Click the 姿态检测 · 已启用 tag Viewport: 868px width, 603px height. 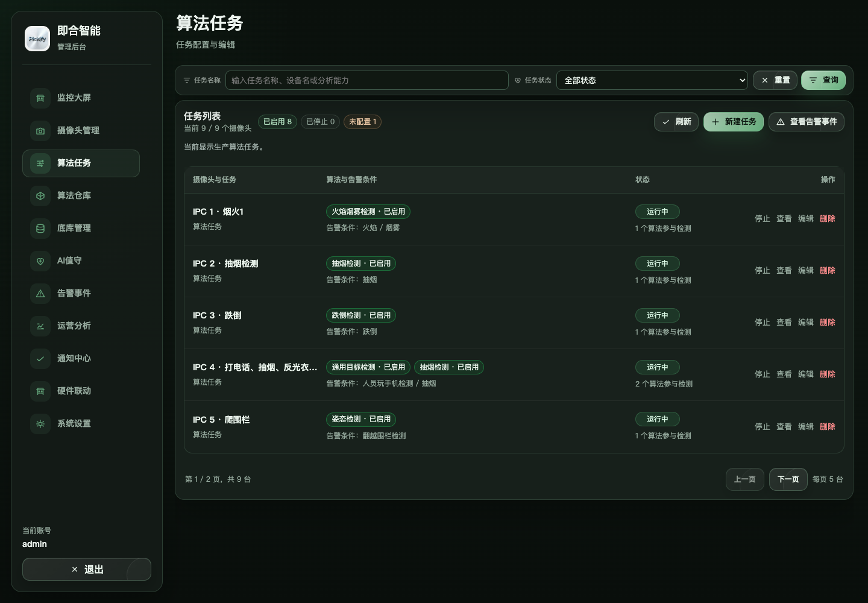(361, 419)
